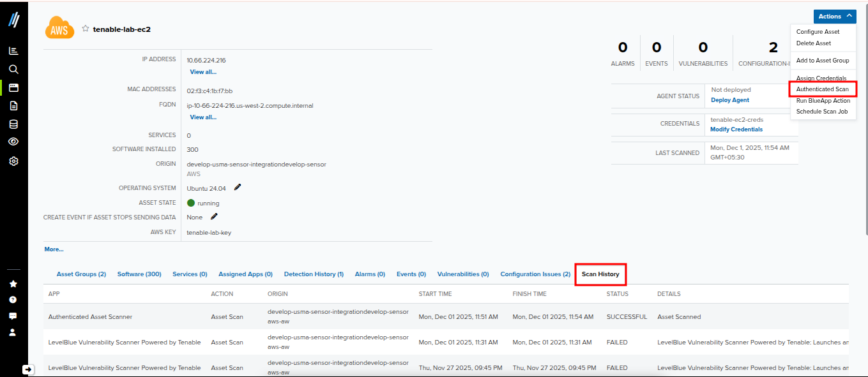The height and width of the screenshot is (377, 868).
Task: Open the search magnifier icon in sidebar
Action: [13, 69]
